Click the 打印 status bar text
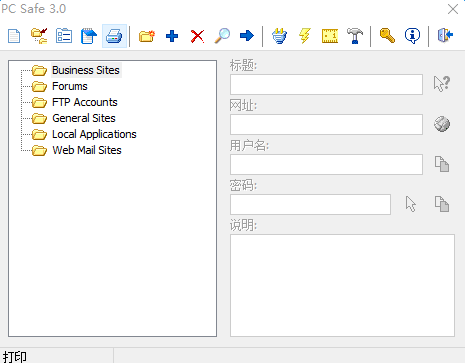The width and height of the screenshot is (465, 363). pos(15,357)
